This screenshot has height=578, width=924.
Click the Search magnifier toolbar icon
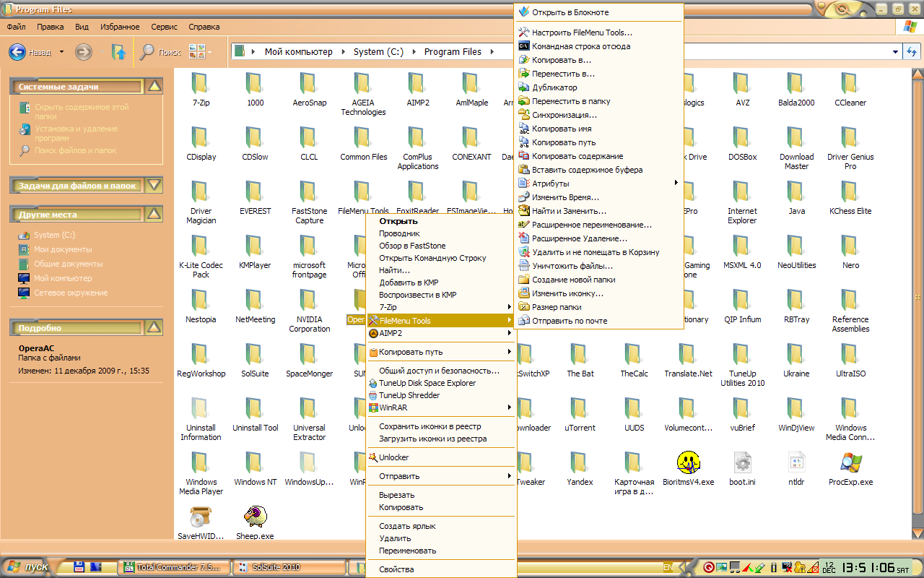[147, 52]
